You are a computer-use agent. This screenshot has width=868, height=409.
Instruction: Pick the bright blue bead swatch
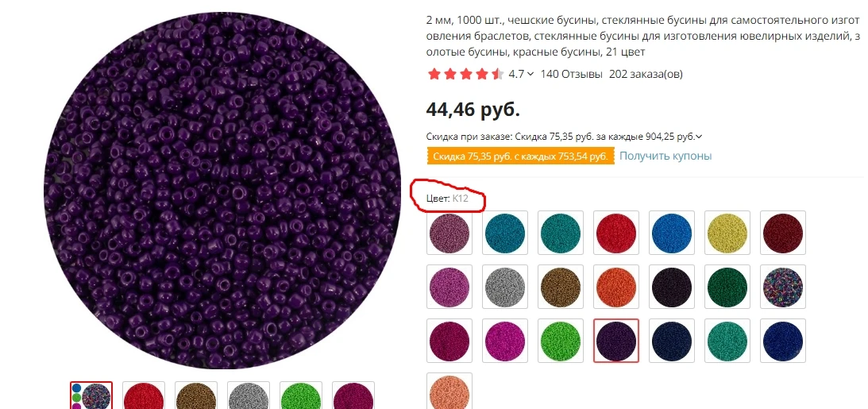click(672, 233)
